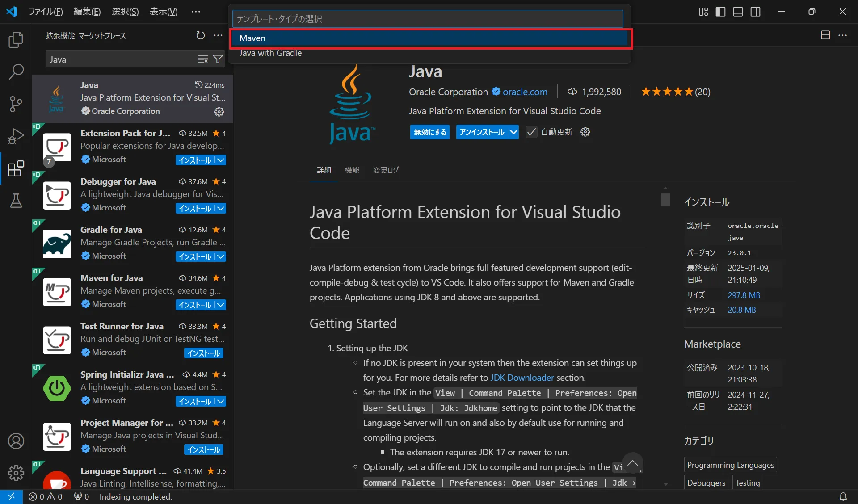Refresh the extensions marketplace list

201,35
